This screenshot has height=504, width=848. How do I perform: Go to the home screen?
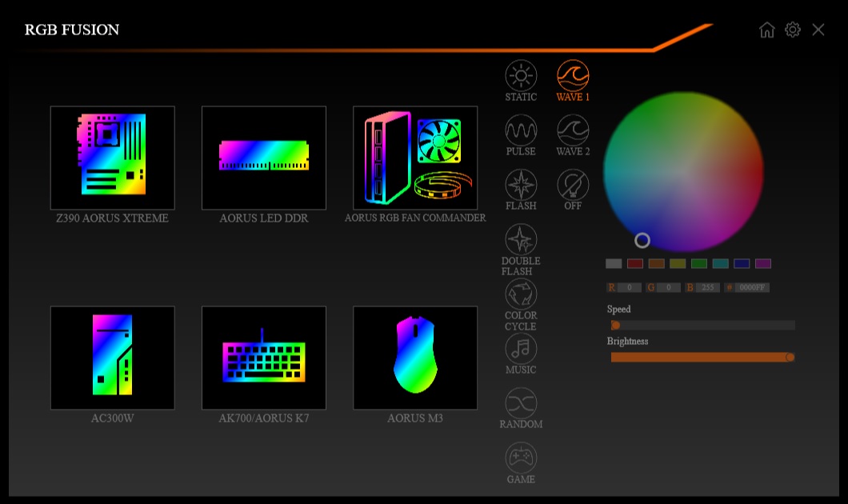767,30
